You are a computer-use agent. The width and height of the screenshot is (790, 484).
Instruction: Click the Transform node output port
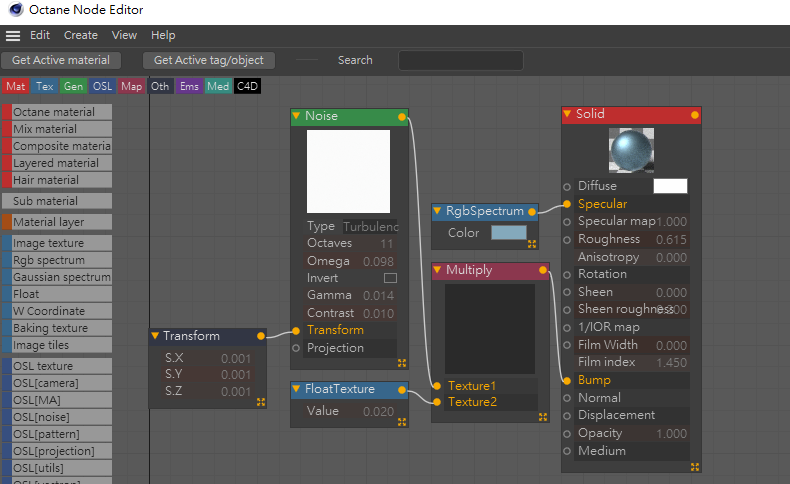[260, 336]
